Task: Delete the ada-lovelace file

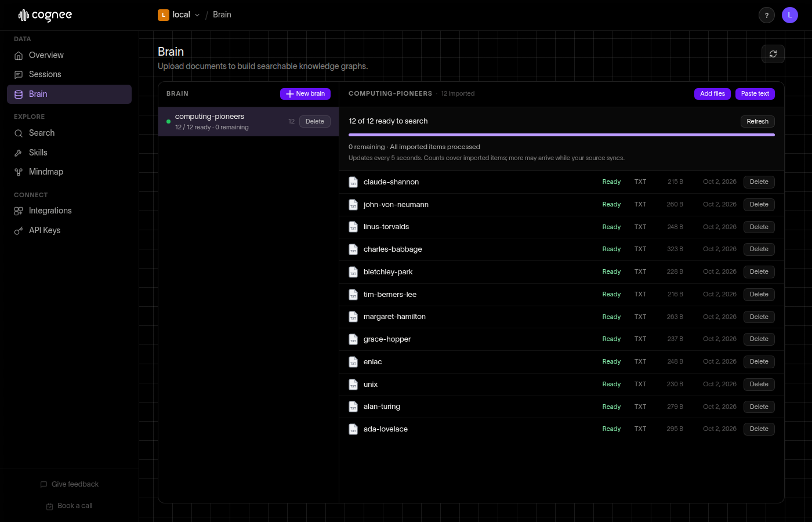Action: [759, 429]
